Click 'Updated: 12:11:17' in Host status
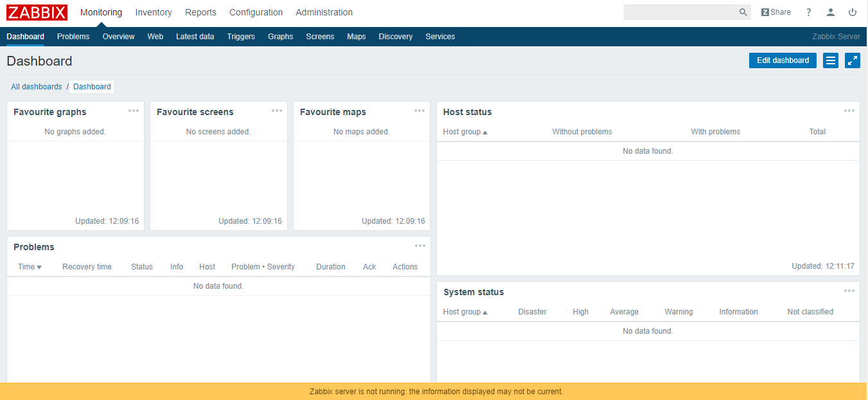The image size is (868, 400). point(823,266)
